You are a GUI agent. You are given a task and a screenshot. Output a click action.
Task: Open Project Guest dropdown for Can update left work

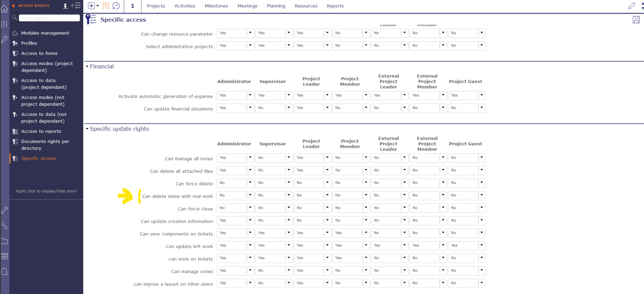point(482,245)
